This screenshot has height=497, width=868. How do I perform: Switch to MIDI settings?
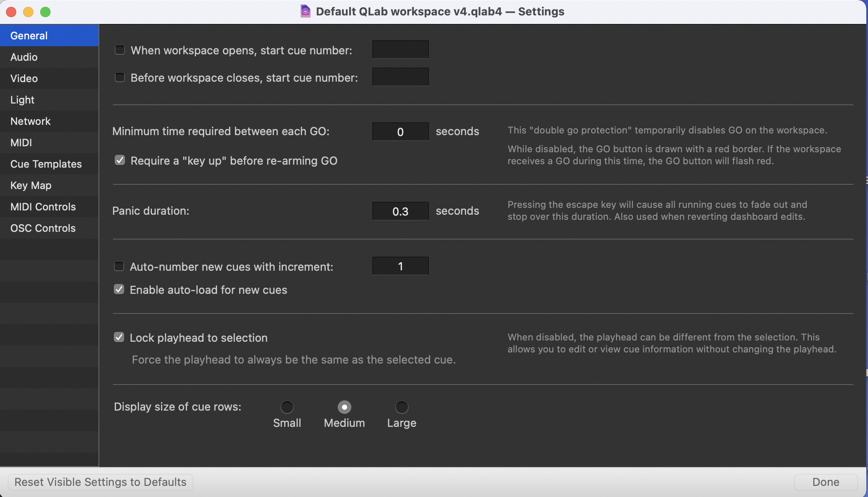(21, 142)
